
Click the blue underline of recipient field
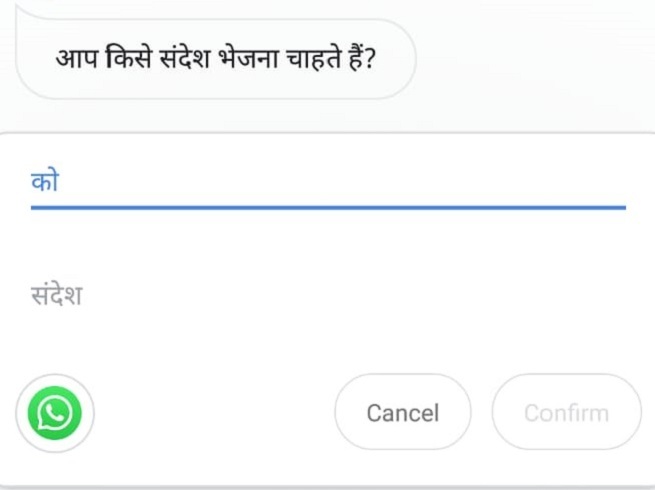pyautogui.click(x=328, y=207)
